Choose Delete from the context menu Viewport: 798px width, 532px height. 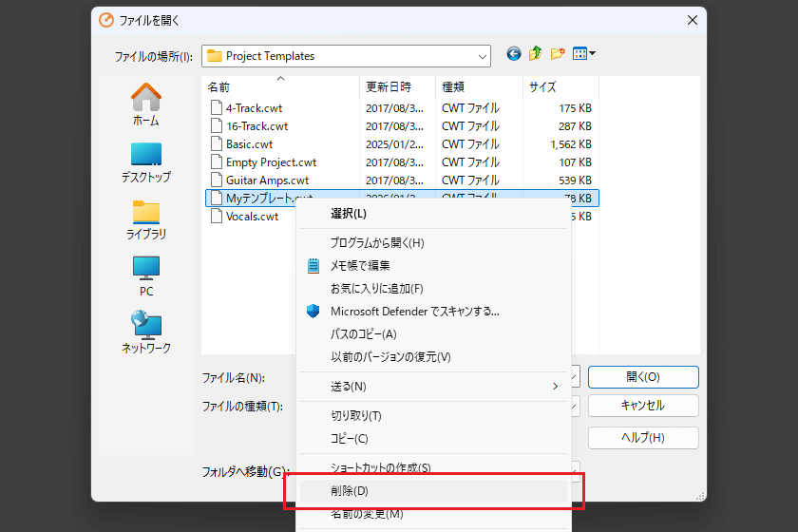click(350, 491)
